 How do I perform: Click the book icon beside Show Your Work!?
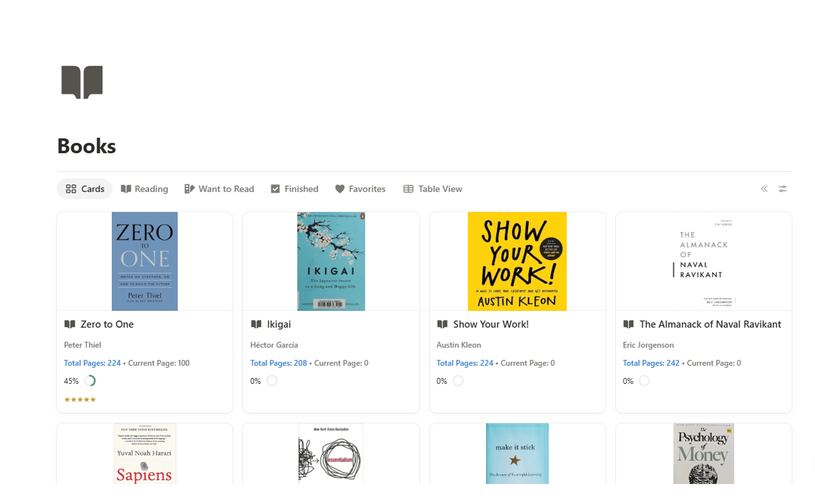tap(442, 324)
